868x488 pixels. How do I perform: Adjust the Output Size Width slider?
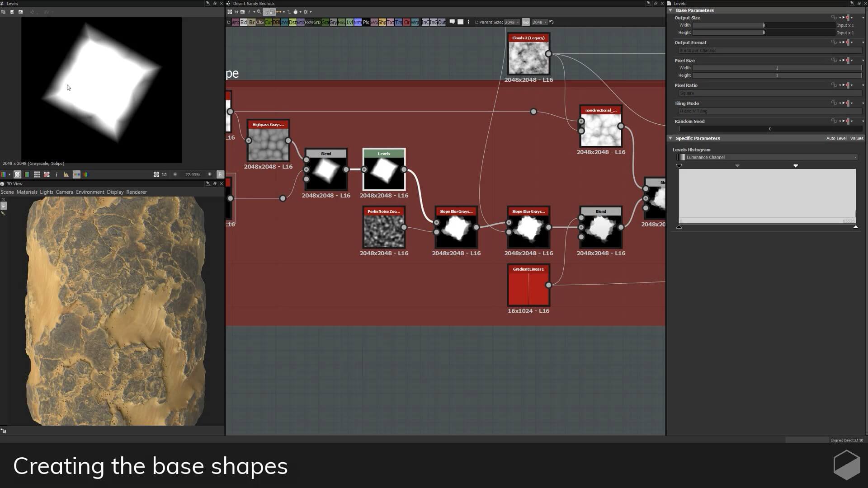pyautogui.click(x=764, y=25)
